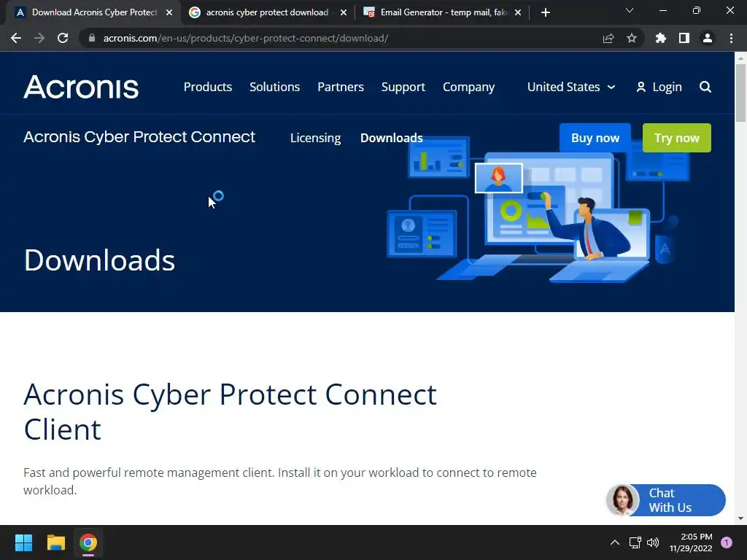Open the Support menu

coord(403,87)
